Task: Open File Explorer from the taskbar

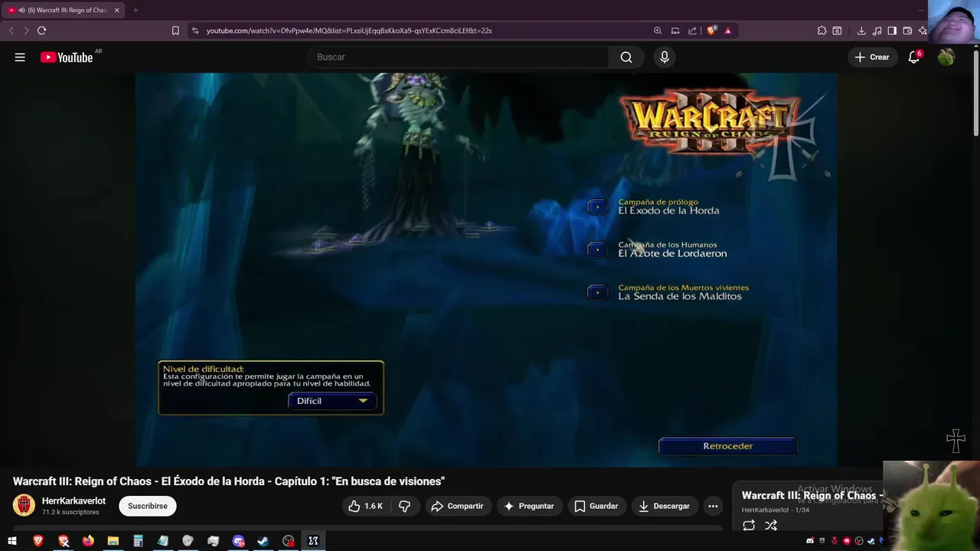Action: [113, 541]
